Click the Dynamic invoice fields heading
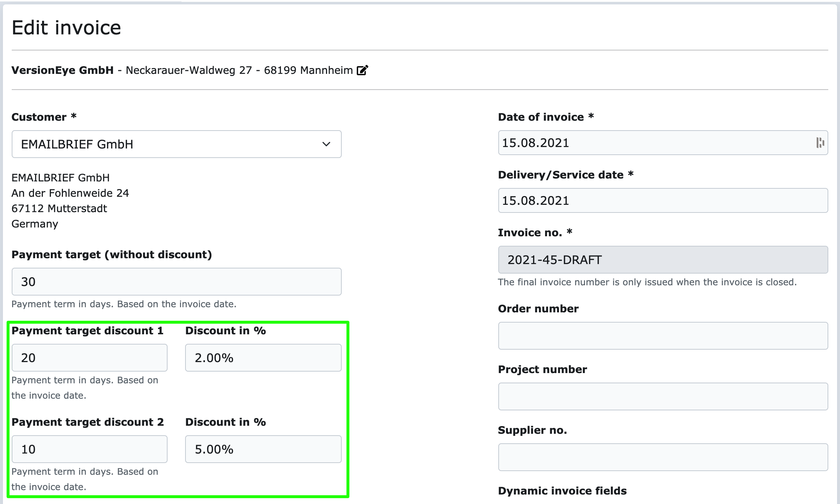 (x=562, y=491)
